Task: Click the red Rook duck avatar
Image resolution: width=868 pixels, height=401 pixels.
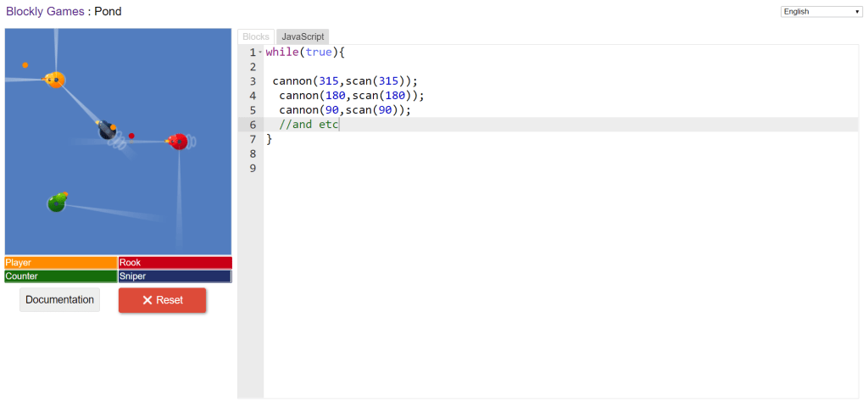Action: coord(179,142)
